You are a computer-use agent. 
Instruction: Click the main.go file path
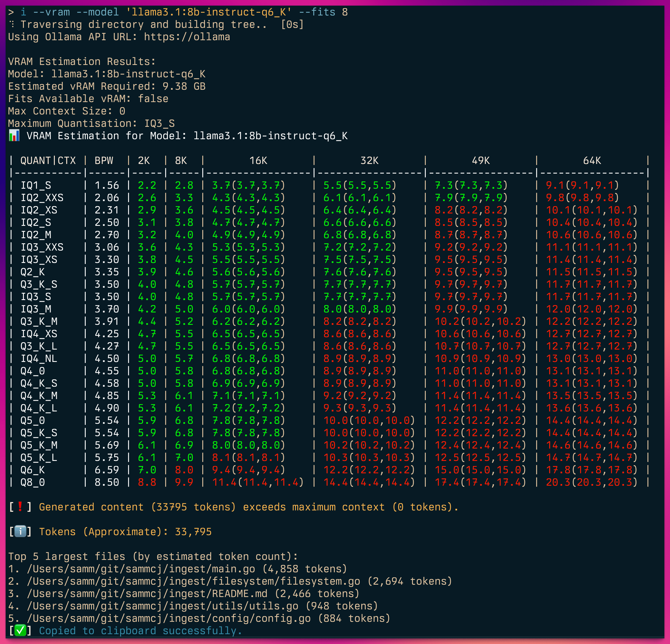[141, 568]
